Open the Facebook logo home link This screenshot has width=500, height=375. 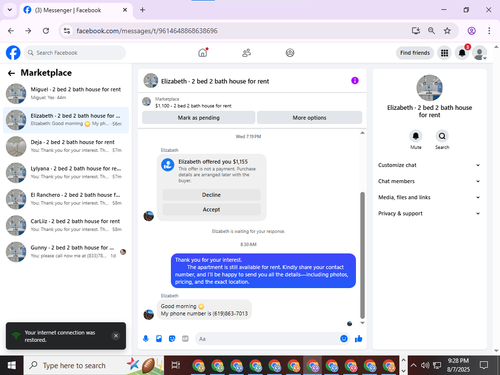13,53
